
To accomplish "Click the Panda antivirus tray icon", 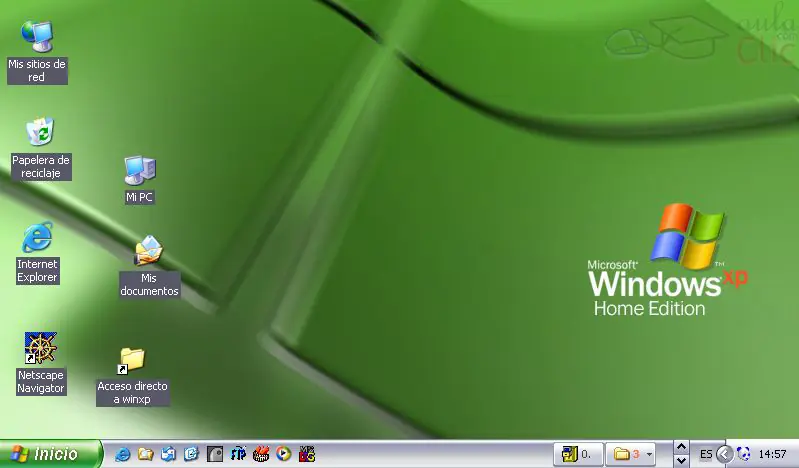I will (x=743, y=454).
